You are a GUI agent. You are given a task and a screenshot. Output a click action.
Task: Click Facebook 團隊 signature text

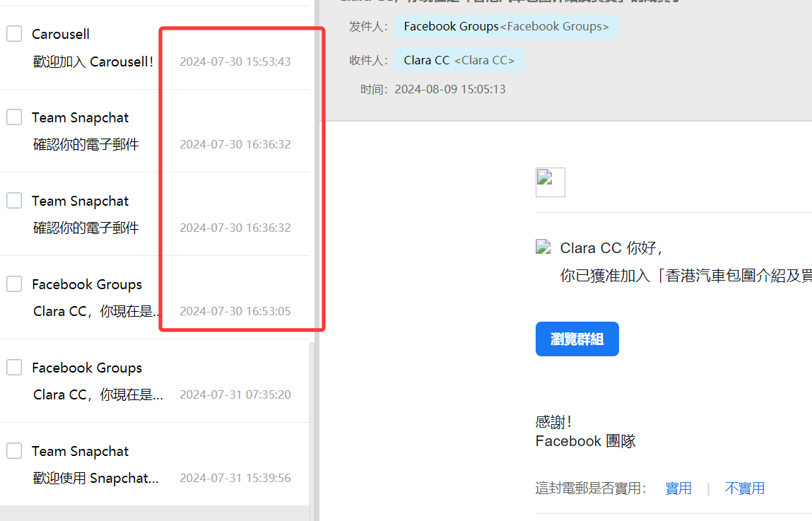pos(585,441)
